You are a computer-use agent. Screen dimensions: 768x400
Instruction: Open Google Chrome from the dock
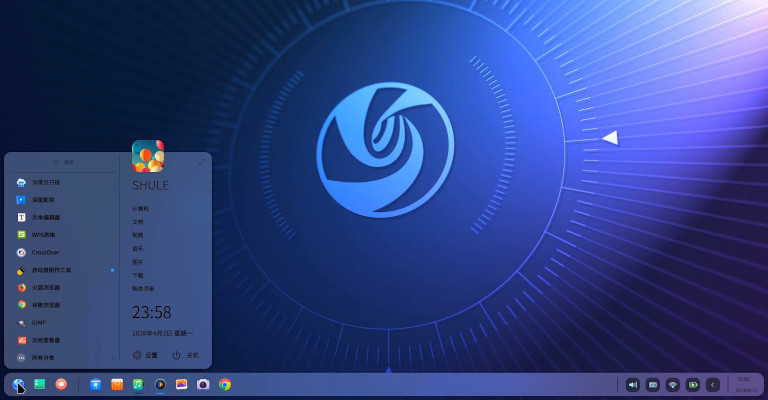click(x=225, y=384)
